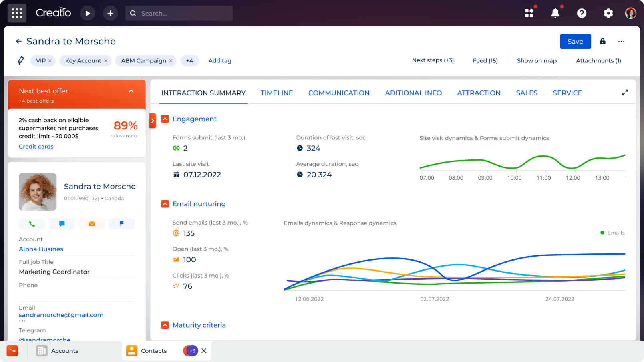Lock the record with the padlock icon

(602, 41)
